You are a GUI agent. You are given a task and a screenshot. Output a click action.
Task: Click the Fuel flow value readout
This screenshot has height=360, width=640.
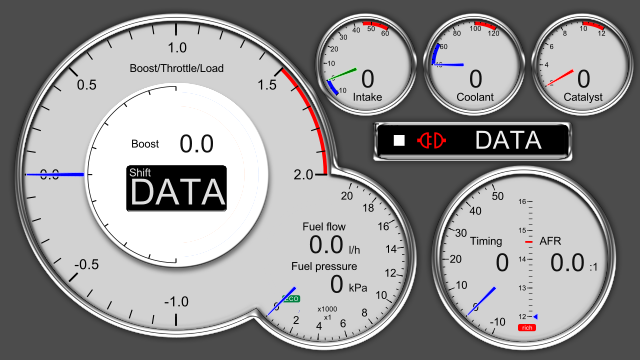point(326,245)
